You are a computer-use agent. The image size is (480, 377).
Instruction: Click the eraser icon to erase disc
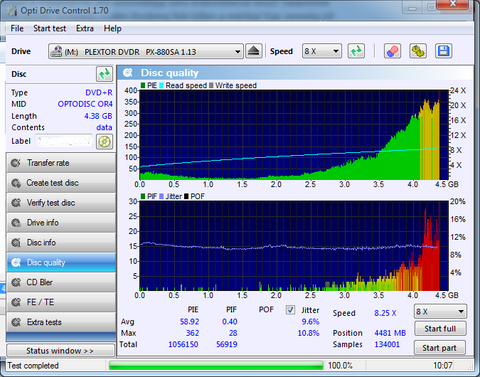[392, 51]
